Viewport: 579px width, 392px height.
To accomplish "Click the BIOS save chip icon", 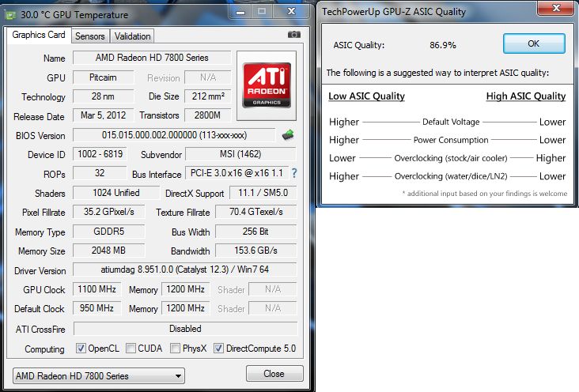I will click(288, 135).
